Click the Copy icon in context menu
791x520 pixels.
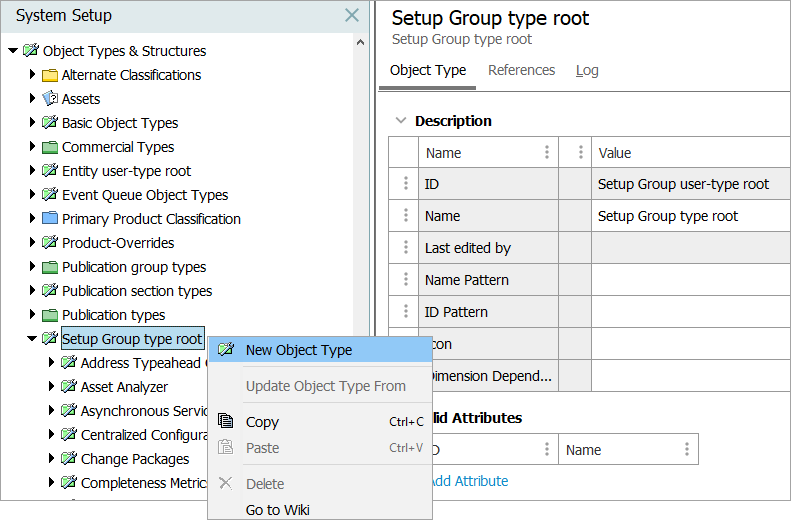226,422
